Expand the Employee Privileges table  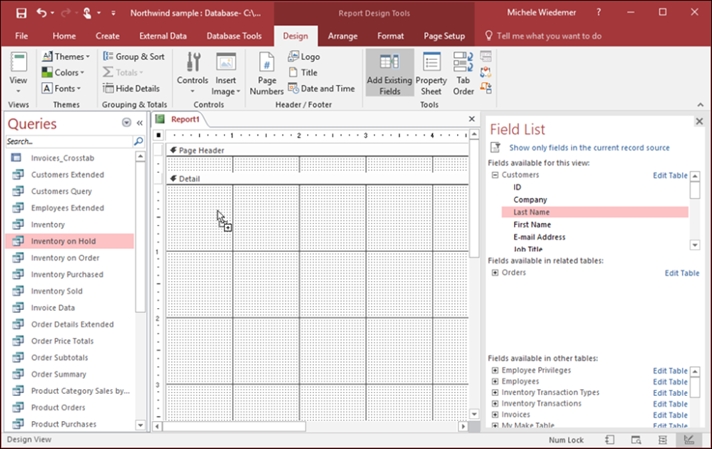pyautogui.click(x=495, y=370)
